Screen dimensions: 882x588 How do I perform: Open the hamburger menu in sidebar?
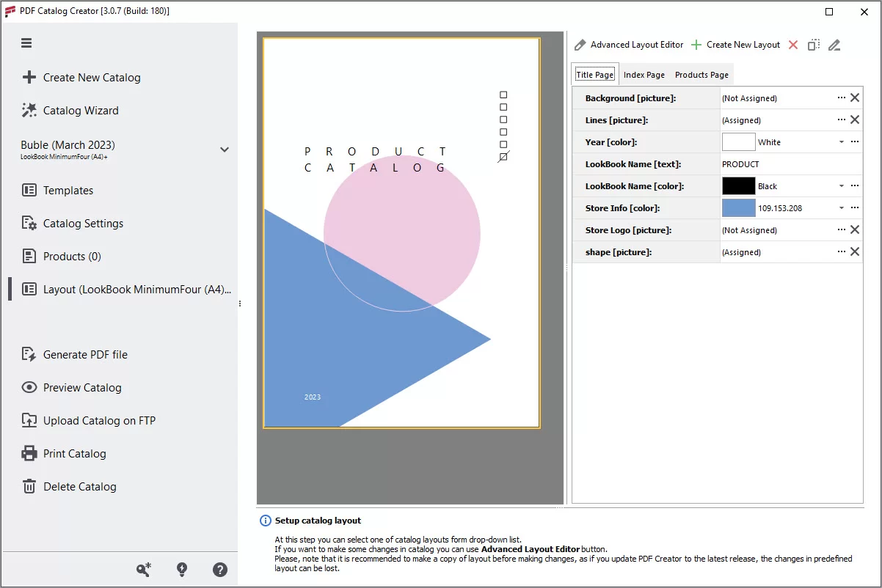[26, 43]
